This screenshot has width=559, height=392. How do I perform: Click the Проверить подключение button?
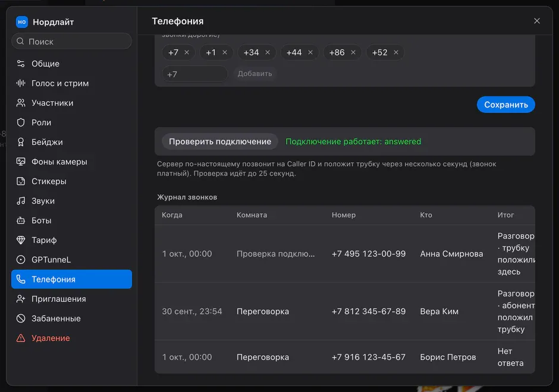[x=220, y=141]
